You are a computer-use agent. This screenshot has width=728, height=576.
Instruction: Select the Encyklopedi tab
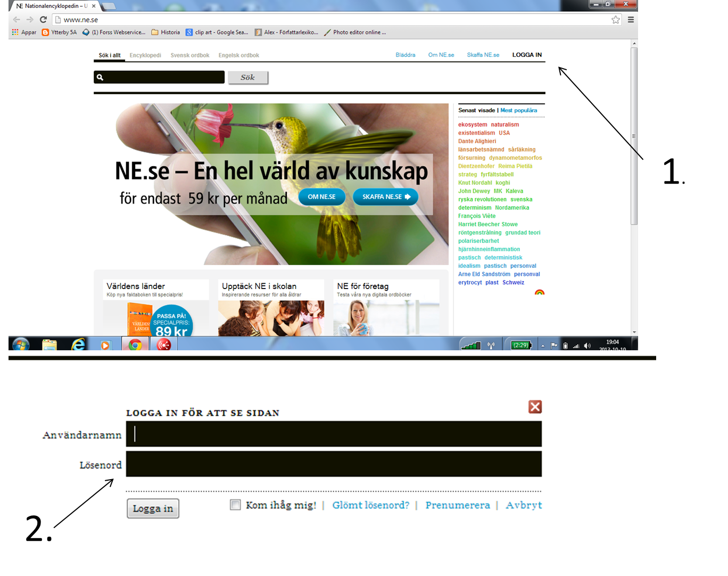(145, 55)
